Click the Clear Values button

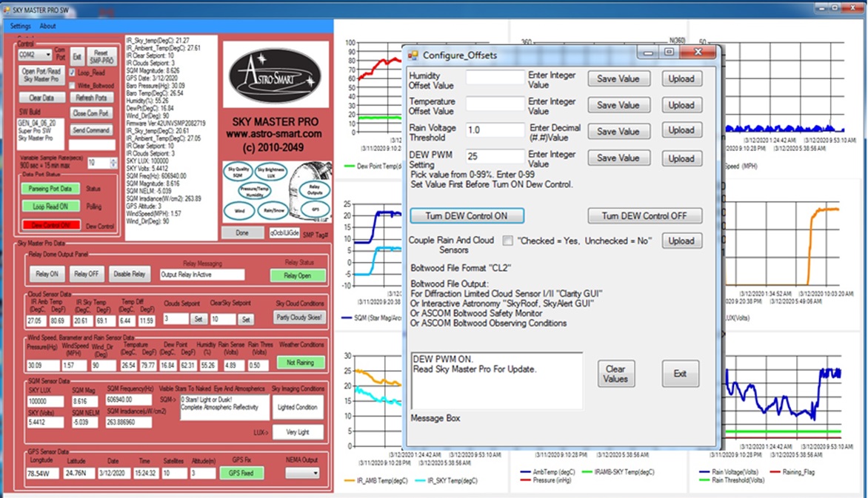[x=615, y=374]
